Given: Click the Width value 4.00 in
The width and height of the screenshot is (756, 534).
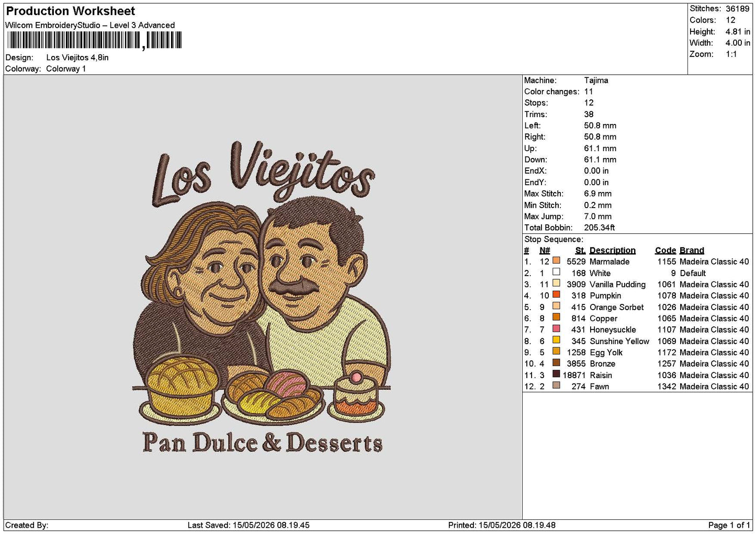Looking at the screenshot, I should tap(738, 43).
